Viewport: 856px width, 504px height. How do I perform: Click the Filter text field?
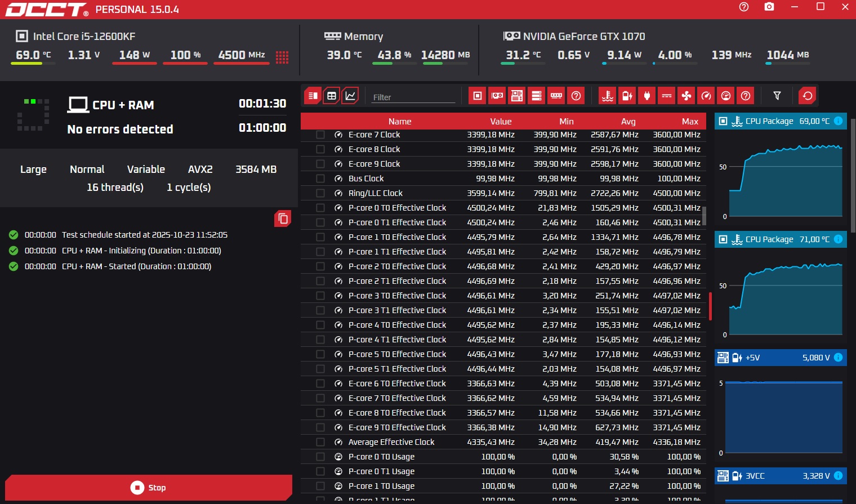(x=413, y=97)
